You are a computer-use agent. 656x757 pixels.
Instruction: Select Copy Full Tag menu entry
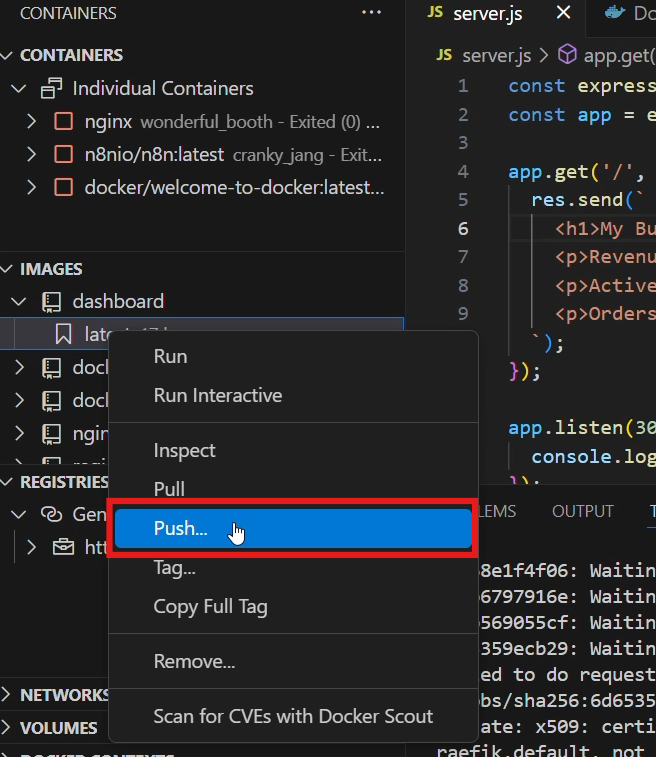[x=293, y=607]
